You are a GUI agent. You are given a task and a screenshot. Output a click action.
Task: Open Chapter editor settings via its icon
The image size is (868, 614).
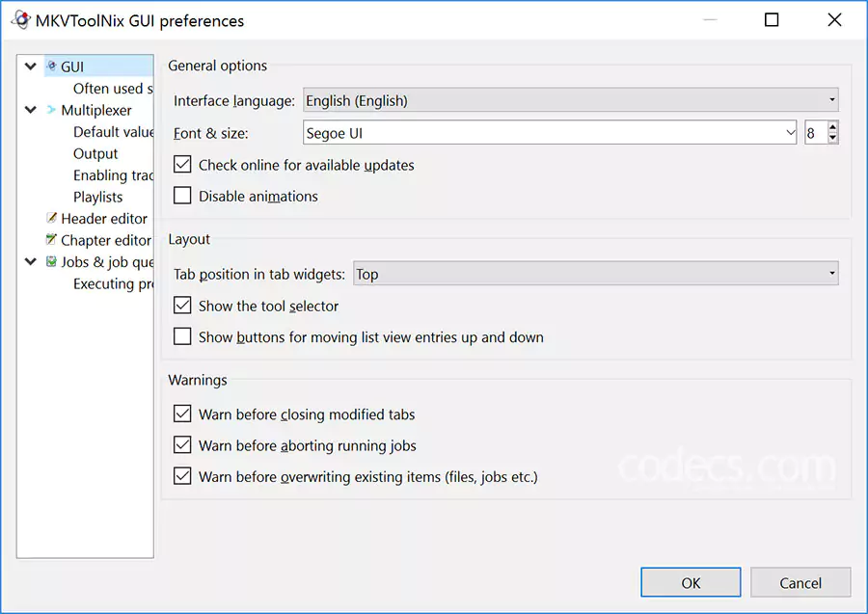tap(52, 240)
